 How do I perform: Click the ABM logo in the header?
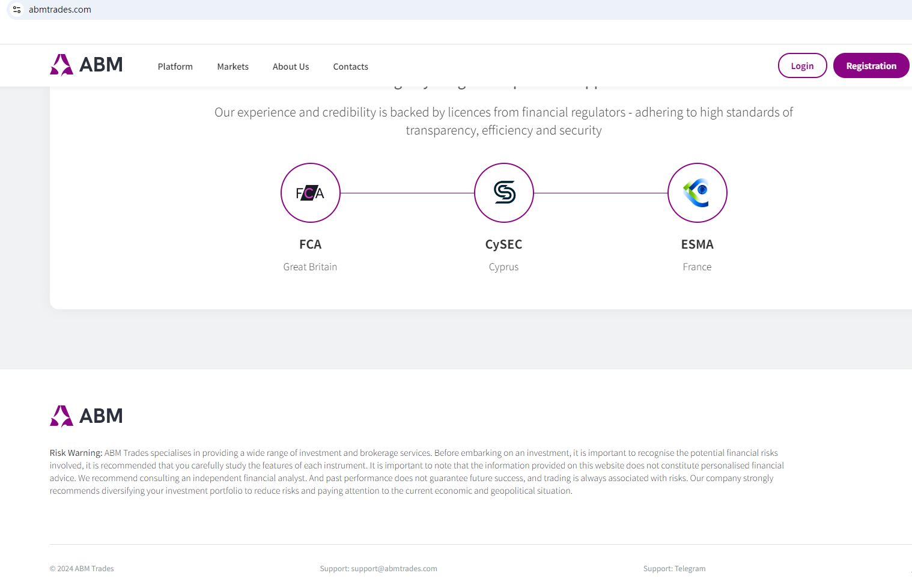point(87,65)
